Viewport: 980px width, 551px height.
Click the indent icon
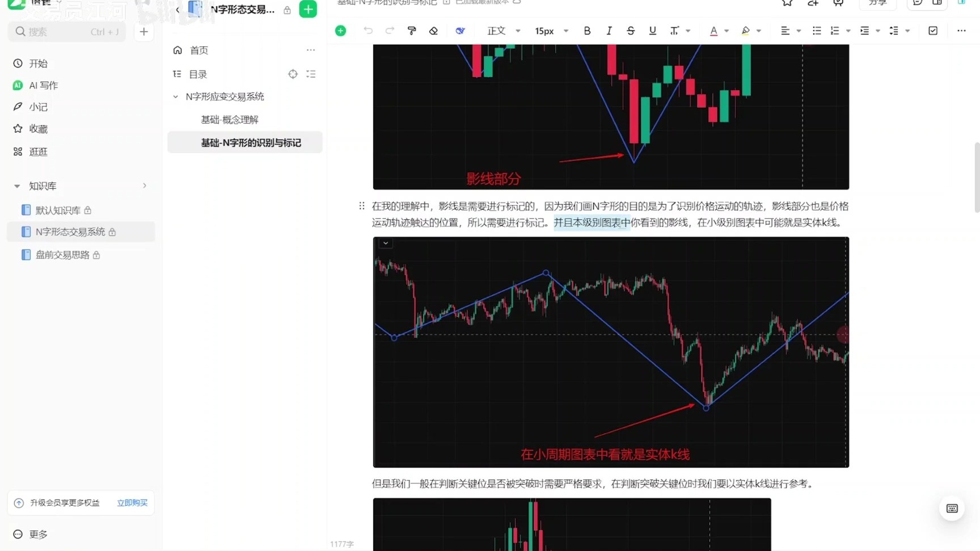pyautogui.click(x=864, y=31)
